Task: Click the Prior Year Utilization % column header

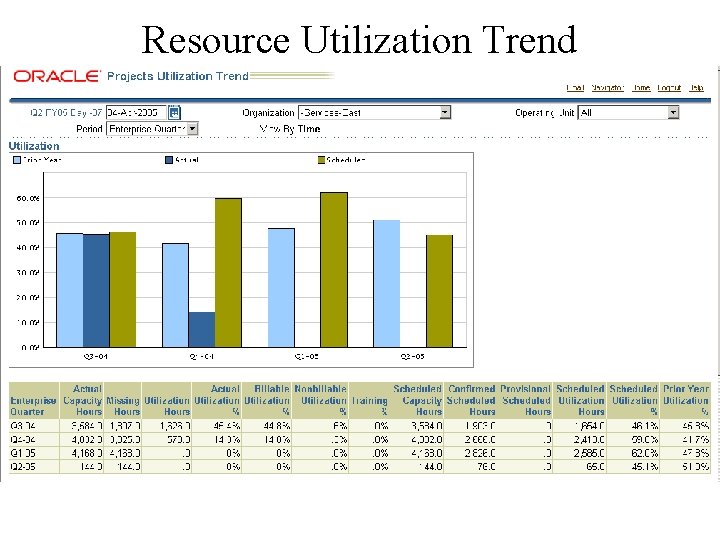Action: click(x=685, y=400)
